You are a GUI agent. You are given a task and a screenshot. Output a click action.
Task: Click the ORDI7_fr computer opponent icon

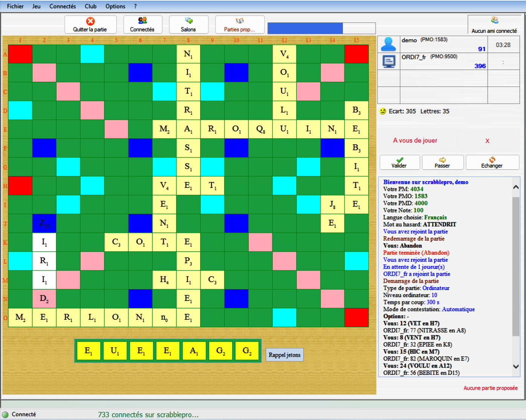point(388,61)
